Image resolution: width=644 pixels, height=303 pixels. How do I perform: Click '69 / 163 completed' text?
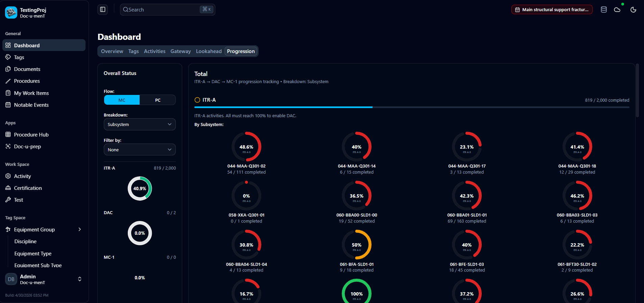coord(467,221)
